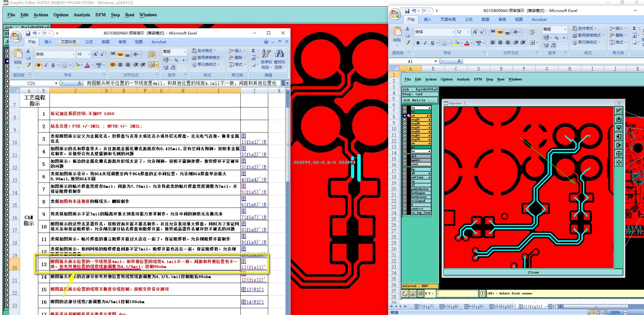Toggle Underline in the right Excel window

tap(432, 43)
